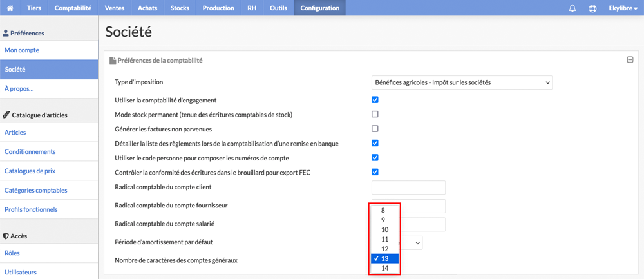Image resolution: width=644 pixels, height=279 pixels.
Task: Toggle Détailler la liste des règlements checkbox
Action: (375, 143)
